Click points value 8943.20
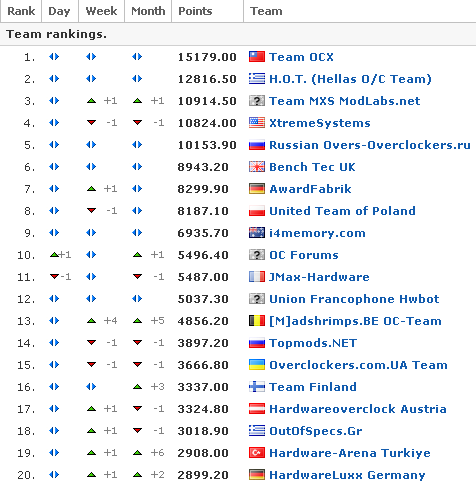This screenshot has height=490, width=476. click(x=203, y=167)
